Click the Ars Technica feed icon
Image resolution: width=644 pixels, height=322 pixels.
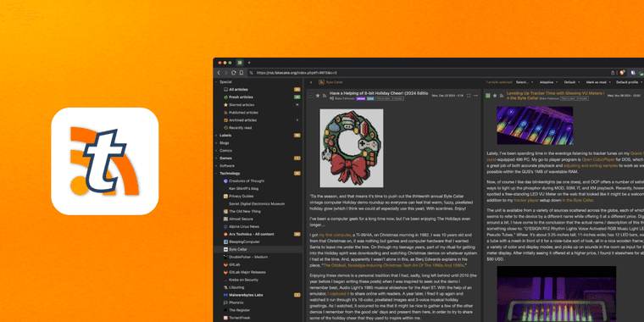pos(225,234)
